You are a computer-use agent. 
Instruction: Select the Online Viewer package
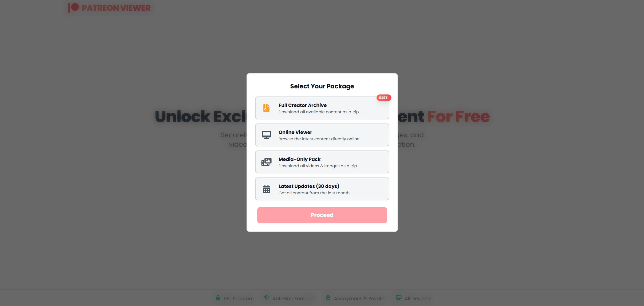322,135
